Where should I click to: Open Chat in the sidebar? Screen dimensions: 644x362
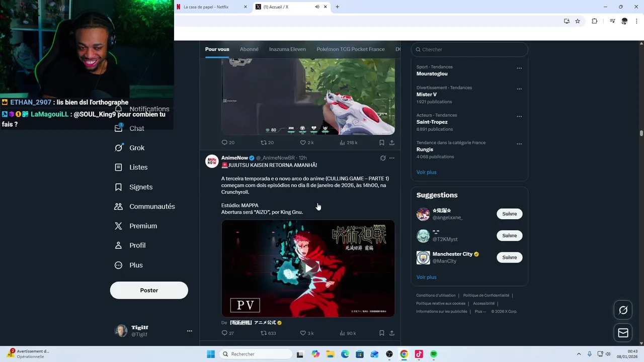point(130,128)
